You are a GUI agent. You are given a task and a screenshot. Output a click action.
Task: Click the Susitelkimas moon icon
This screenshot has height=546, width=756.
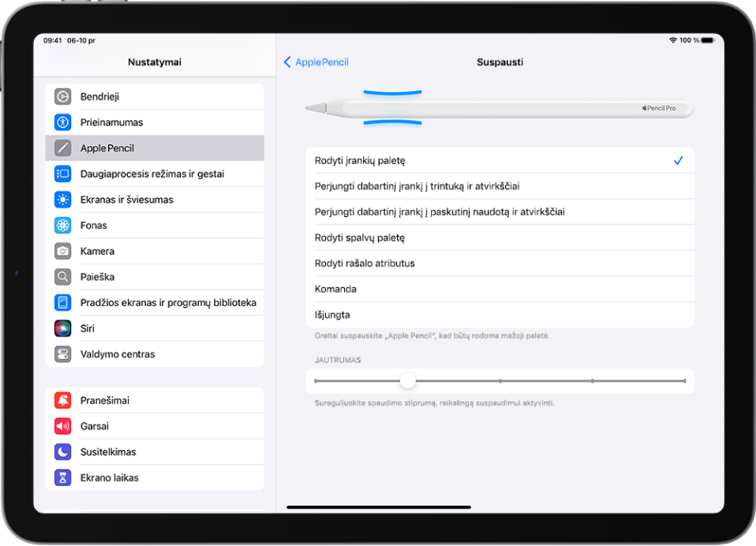(x=62, y=452)
